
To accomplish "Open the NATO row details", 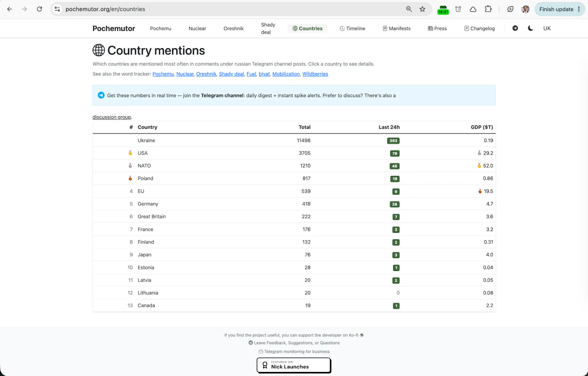I will 294,166.
